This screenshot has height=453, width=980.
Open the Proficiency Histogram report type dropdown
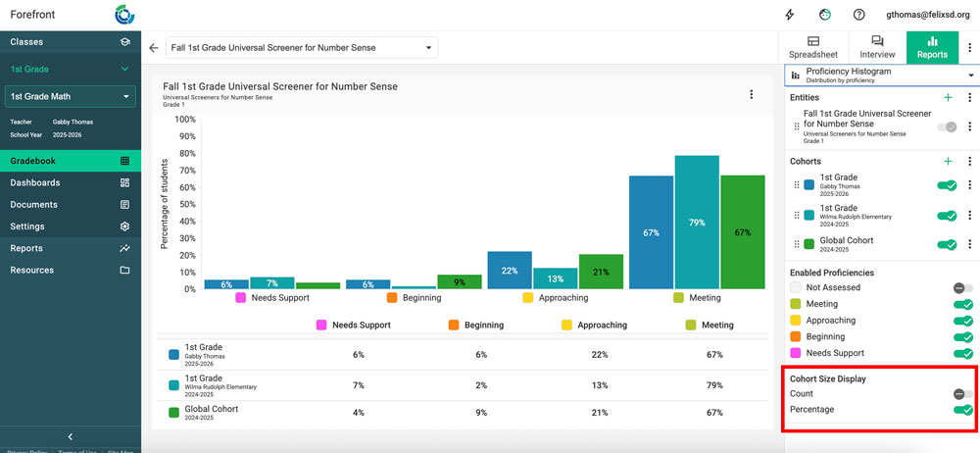click(x=882, y=75)
